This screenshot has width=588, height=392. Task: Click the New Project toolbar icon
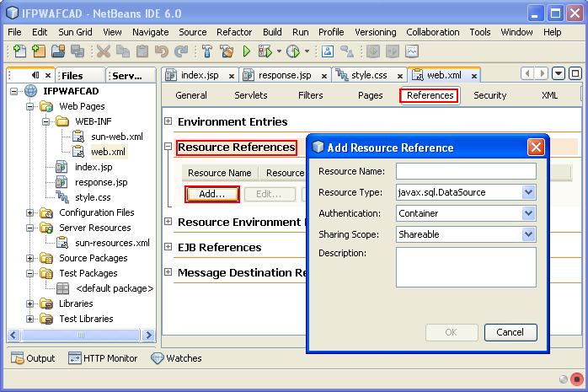pyautogui.click(x=39, y=51)
